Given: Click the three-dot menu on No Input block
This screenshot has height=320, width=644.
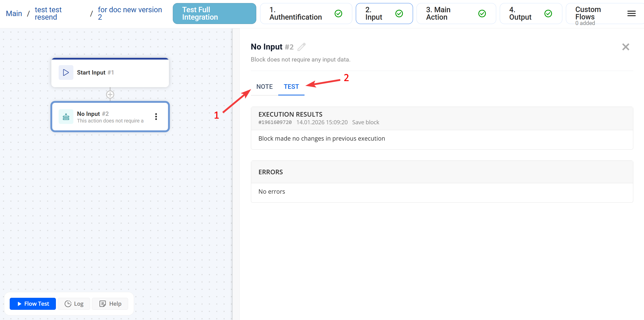Looking at the screenshot, I should 156,117.
